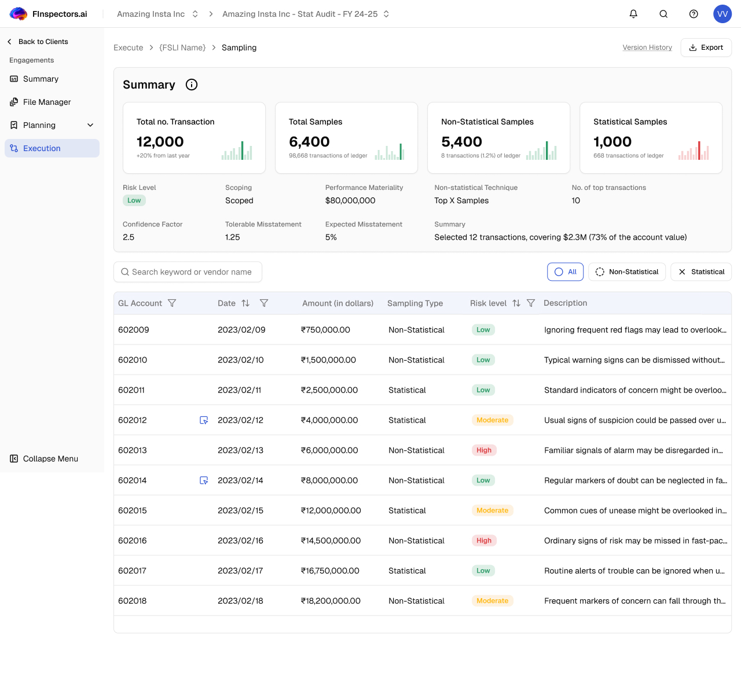Image resolution: width=741 pixels, height=700 pixels.
Task: Sort by Risk level column
Action: coord(516,303)
